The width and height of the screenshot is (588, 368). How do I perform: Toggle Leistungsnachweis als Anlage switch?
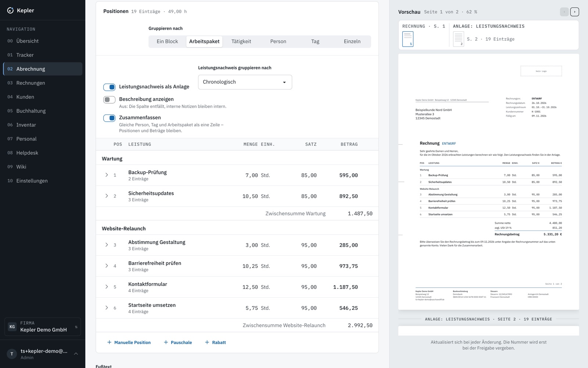110,87
